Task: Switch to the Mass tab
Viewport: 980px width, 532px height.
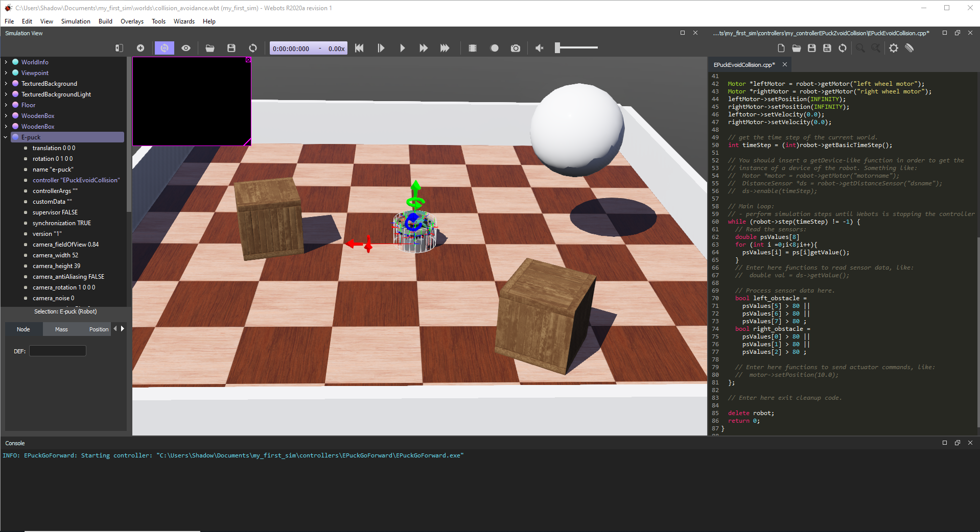Action: click(x=61, y=329)
